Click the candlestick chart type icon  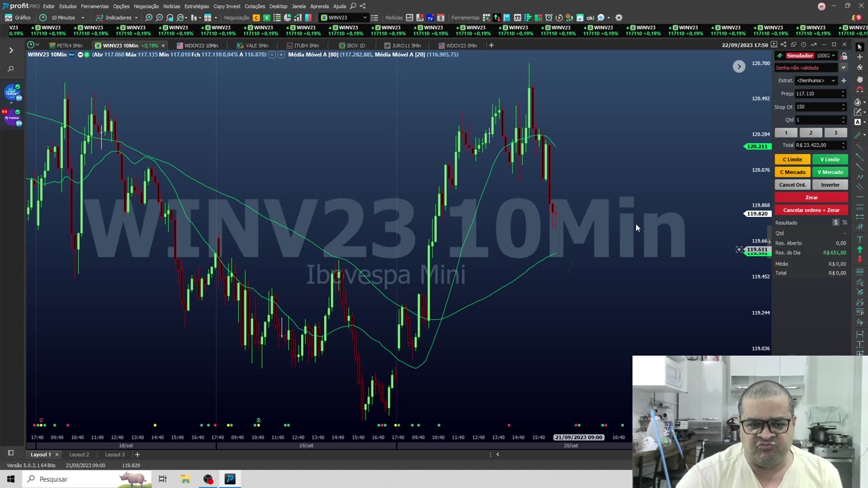coord(195,18)
